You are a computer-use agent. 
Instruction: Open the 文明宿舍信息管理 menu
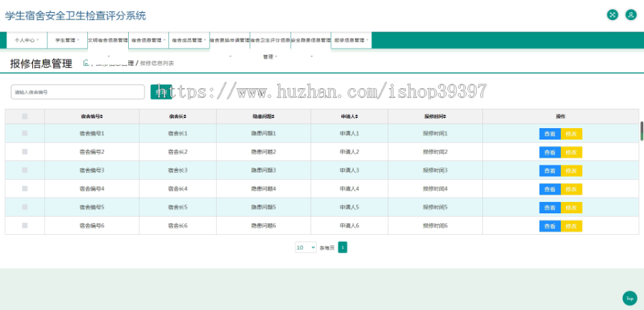pos(108,40)
